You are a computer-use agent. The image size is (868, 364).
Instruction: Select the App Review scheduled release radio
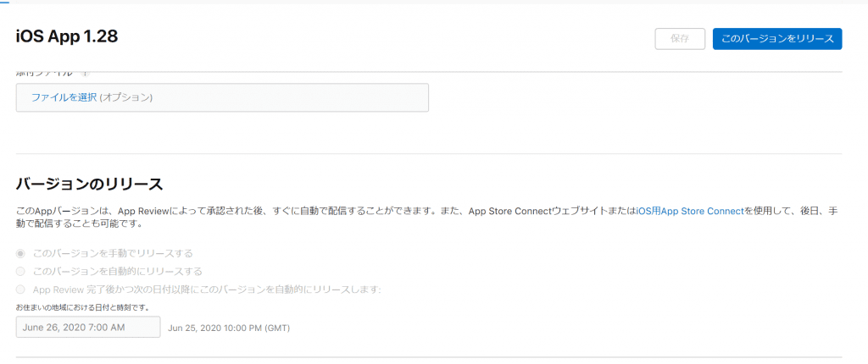(x=21, y=290)
